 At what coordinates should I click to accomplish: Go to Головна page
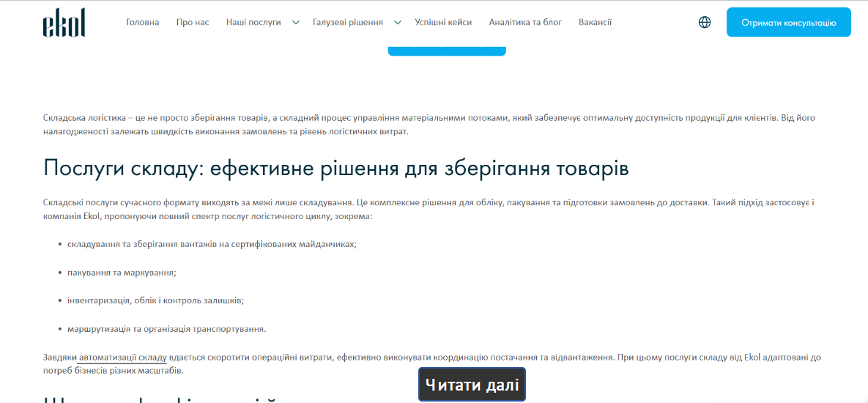coord(142,22)
